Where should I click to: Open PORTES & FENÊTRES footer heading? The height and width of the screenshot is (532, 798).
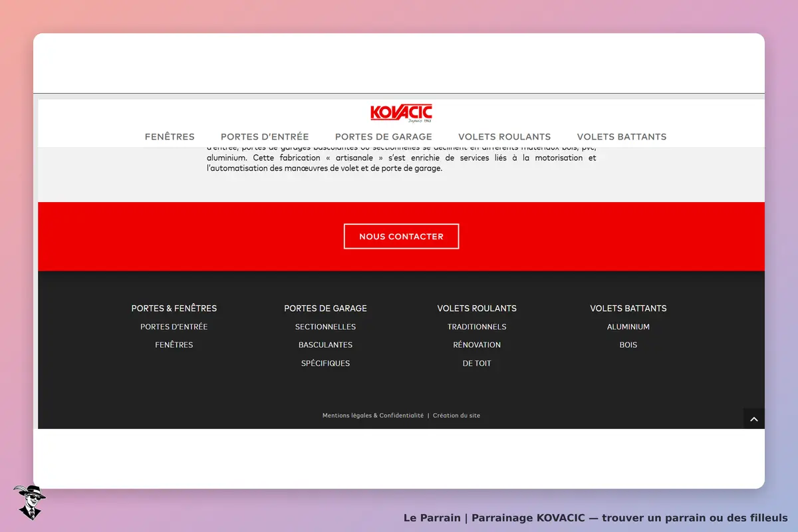pos(174,309)
